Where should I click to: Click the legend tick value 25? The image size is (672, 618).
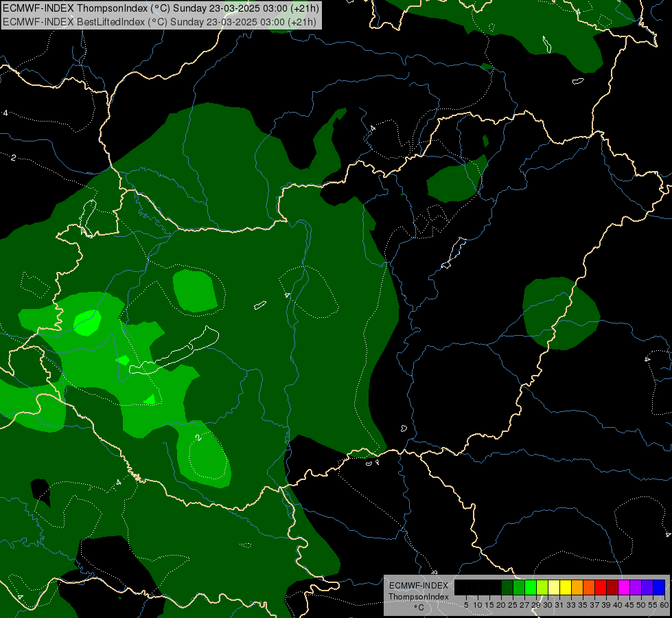[x=513, y=605]
